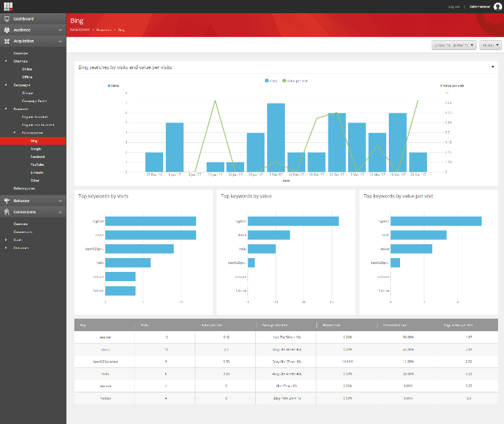This screenshot has height=424, width=504.
Task: Click the 'best%20practice' cell in the table
Action: [x=105, y=361]
